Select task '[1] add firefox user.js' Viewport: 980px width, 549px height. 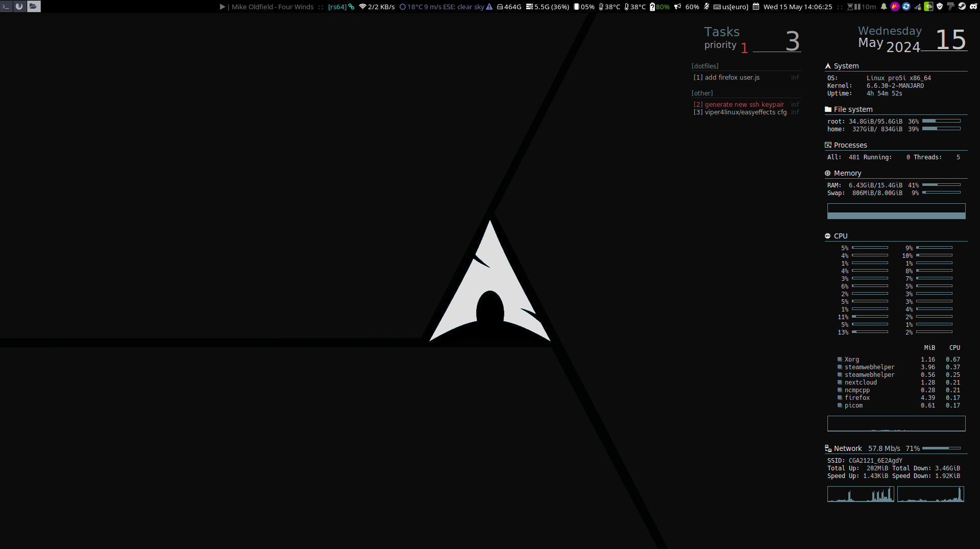pyautogui.click(x=726, y=77)
